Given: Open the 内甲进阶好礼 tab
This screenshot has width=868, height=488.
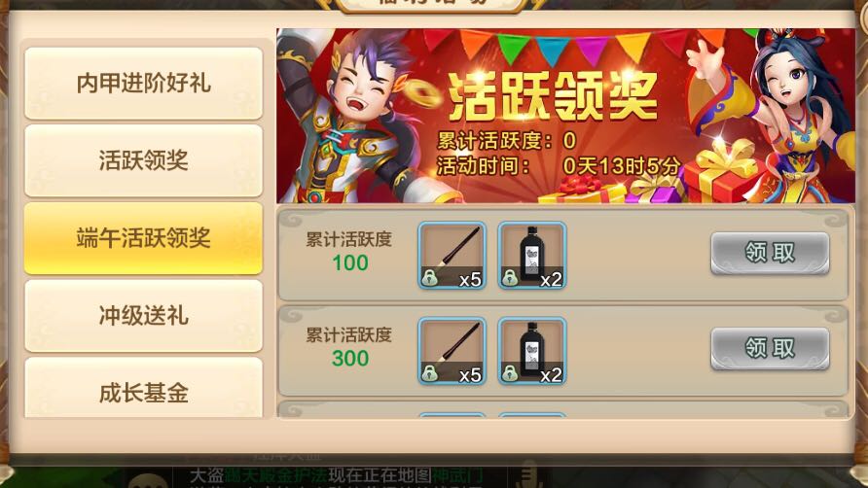Looking at the screenshot, I should 143,83.
